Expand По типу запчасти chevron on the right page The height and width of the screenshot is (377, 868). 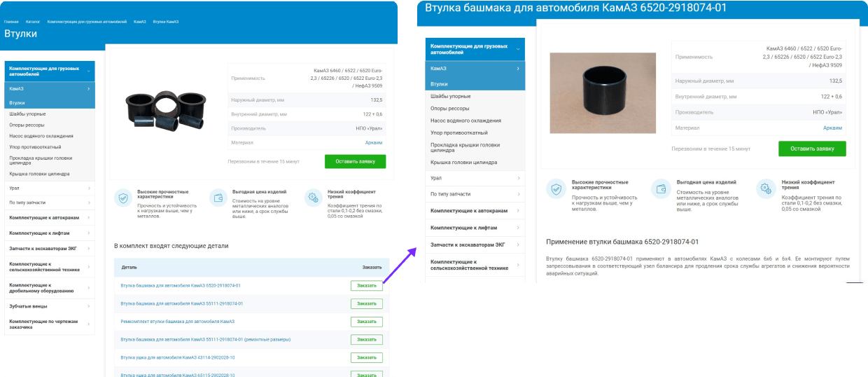pyautogui.click(x=518, y=194)
